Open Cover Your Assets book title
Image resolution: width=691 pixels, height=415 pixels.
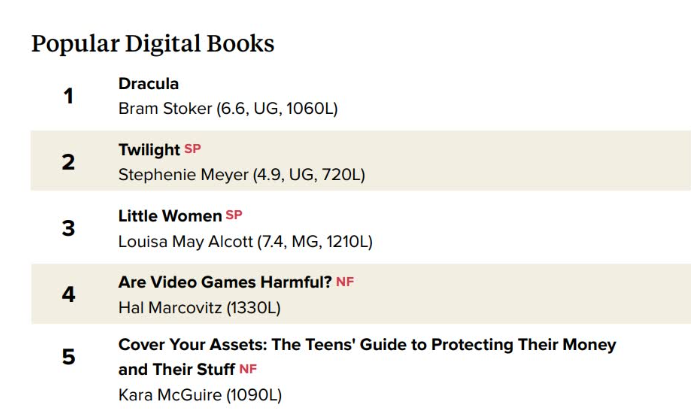click(x=367, y=357)
